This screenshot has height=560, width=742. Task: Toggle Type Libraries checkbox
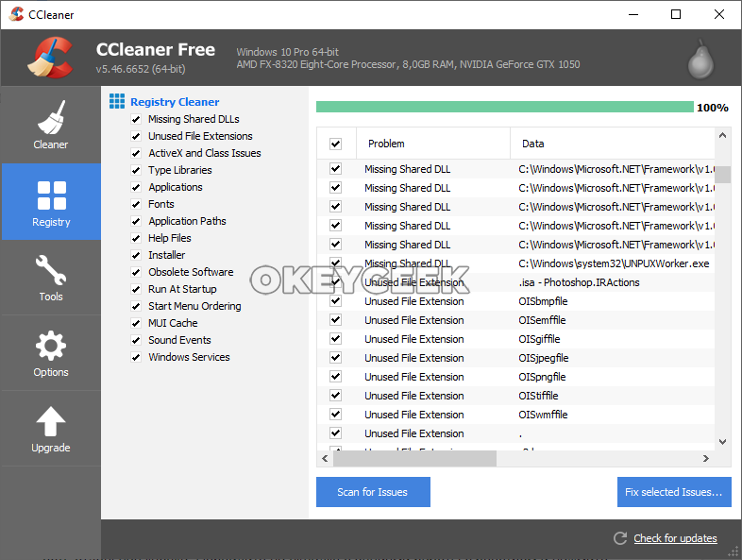pos(136,170)
